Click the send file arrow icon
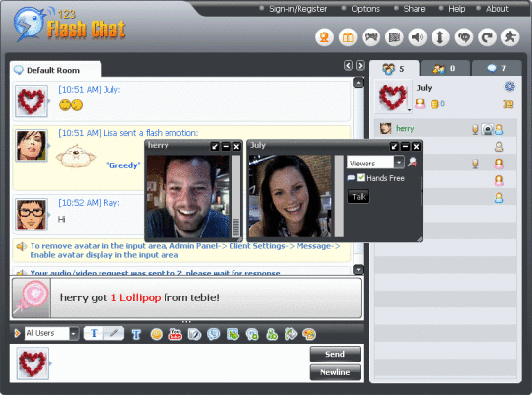 (233, 334)
